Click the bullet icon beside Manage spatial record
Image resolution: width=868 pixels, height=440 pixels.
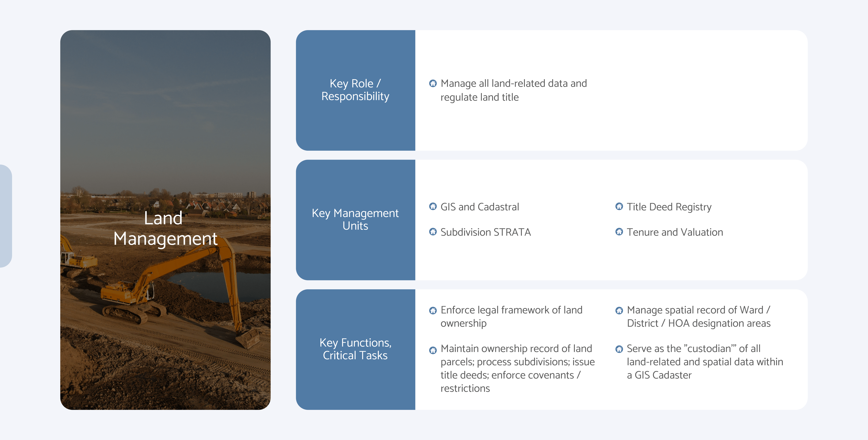click(619, 310)
